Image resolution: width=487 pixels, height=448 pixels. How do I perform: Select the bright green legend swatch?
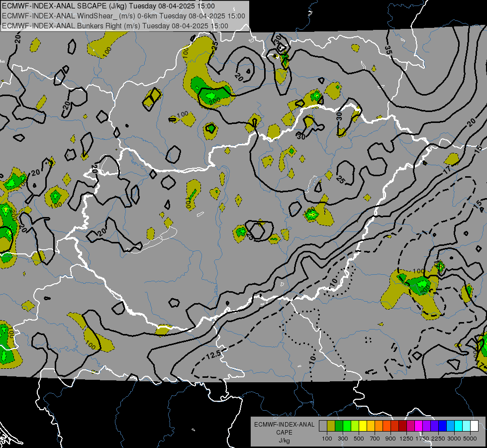click(x=347, y=426)
